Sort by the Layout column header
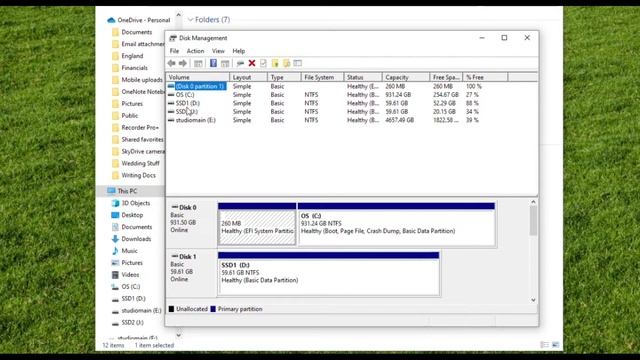The image size is (640, 360). click(248, 77)
